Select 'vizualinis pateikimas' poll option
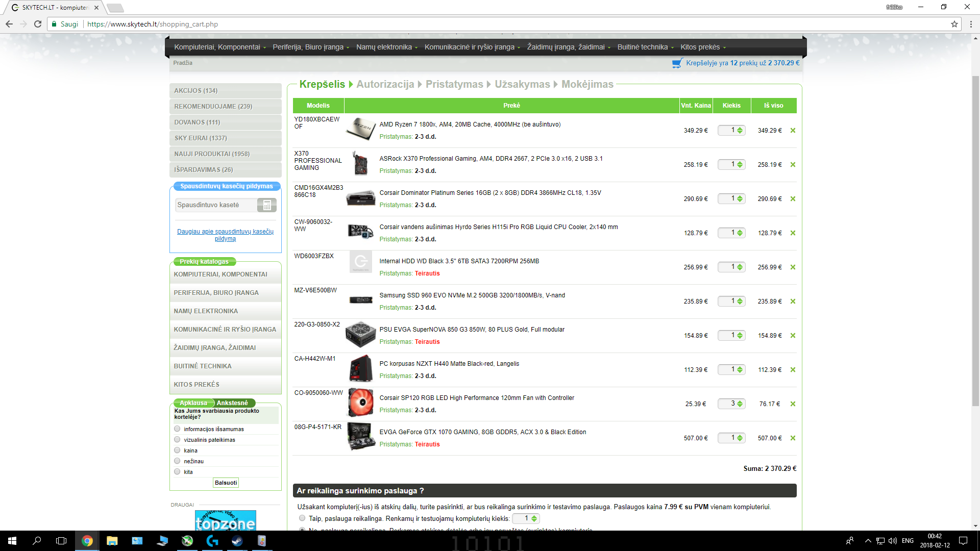The width and height of the screenshot is (980, 551). pyautogui.click(x=177, y=440)
